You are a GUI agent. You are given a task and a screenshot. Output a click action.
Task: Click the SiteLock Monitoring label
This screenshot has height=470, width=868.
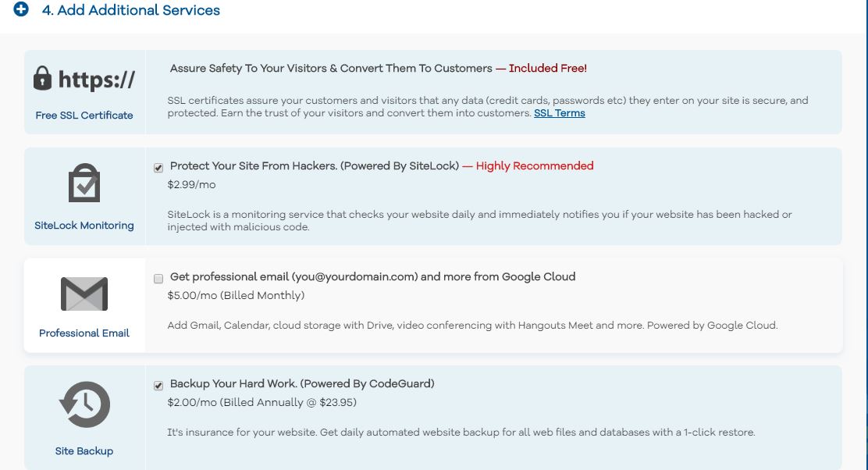[x=84, y=226]
